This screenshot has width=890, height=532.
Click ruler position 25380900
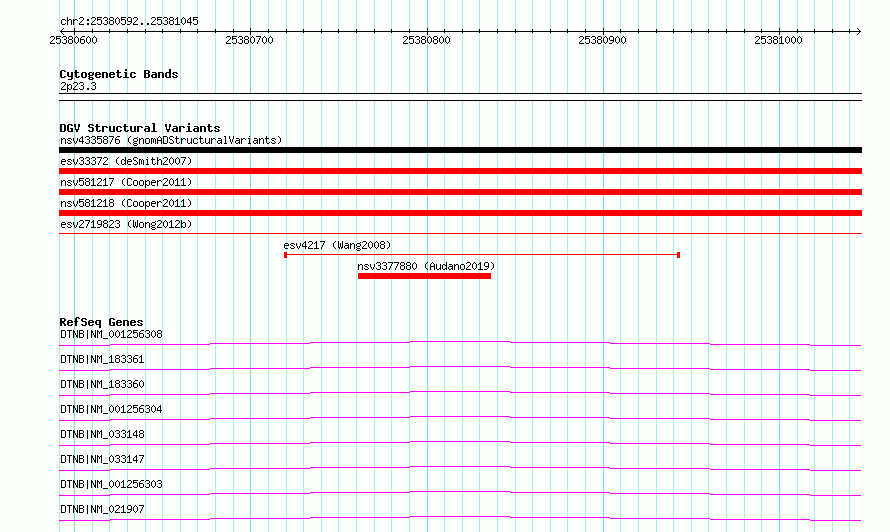coord(602,40)
